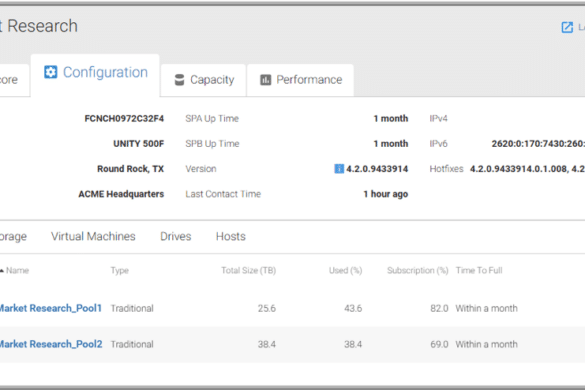Open the Capacity tab
Screen dimensions: 585x390
(x=203, y=80)
